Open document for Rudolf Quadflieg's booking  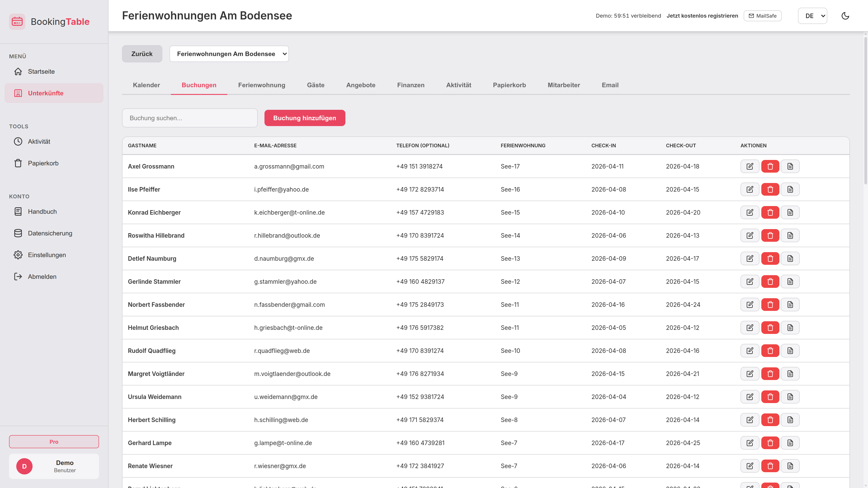tap(790, 351)
